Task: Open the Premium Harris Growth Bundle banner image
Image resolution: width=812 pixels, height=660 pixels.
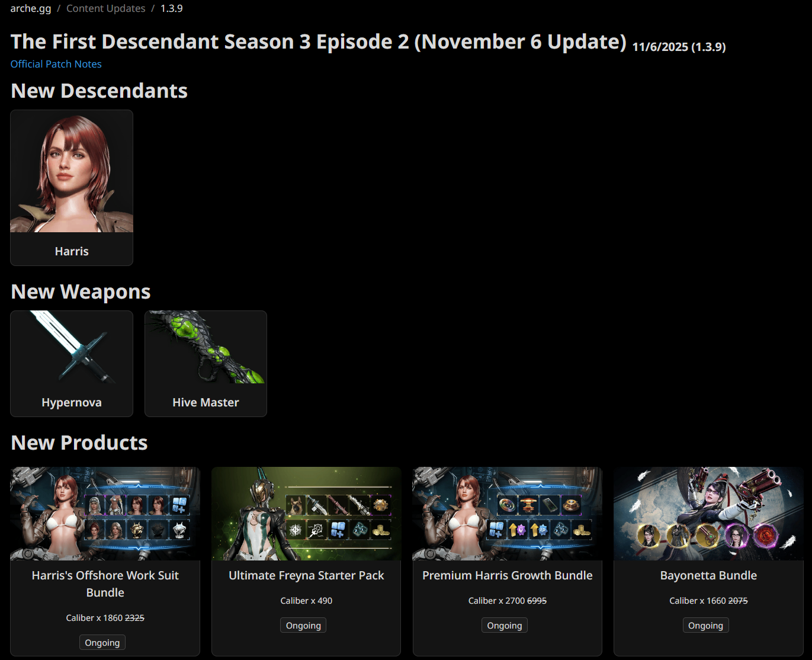Action: [x=508, y=514]
